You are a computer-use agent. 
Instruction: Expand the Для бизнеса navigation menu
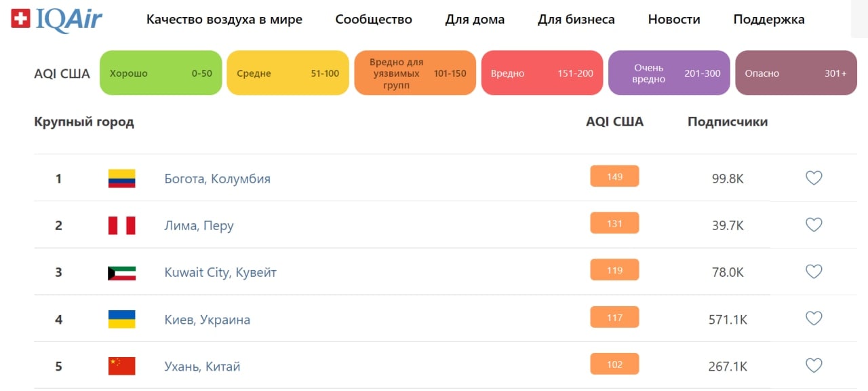(x=576, y=19)
